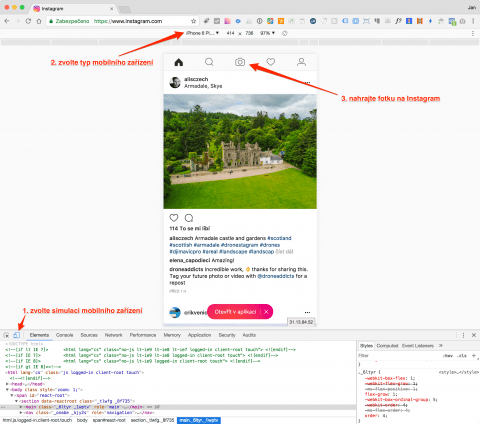Dismiss open-in-app banner with X
480x424 pixels.
[266, 312]
